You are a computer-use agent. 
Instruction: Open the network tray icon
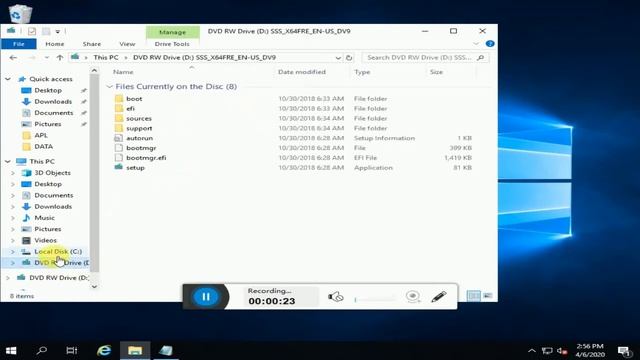click(x=547, y=351)
